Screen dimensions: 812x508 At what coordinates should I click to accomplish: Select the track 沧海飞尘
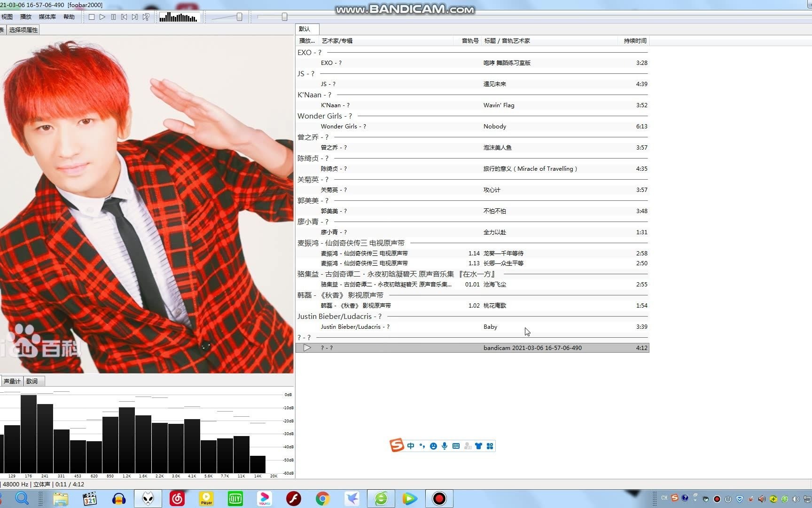click(473, 285)
